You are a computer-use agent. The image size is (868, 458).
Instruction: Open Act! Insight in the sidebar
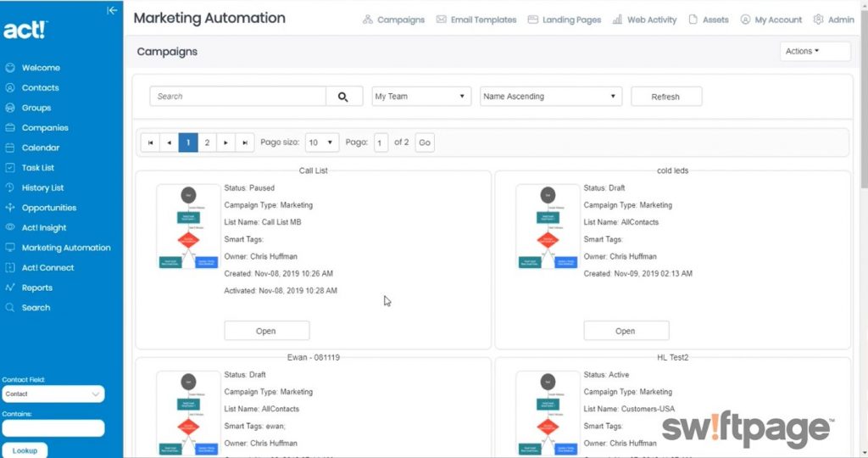[x=44, y=227]
